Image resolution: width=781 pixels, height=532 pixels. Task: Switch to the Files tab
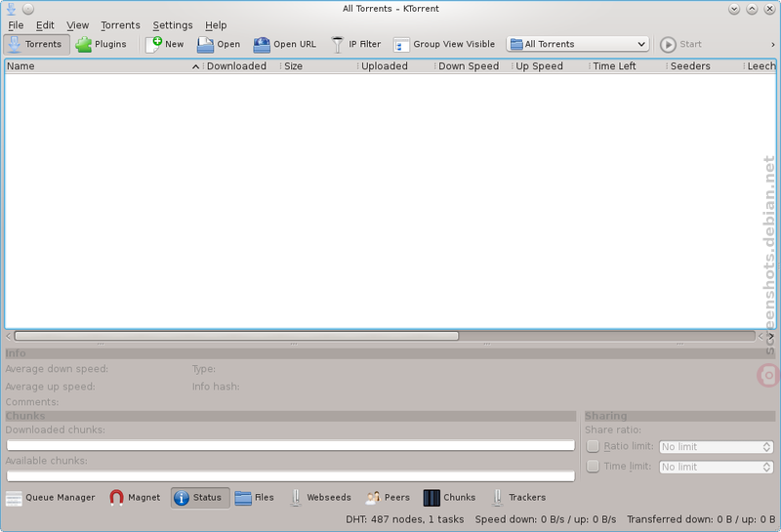point(255,498)
